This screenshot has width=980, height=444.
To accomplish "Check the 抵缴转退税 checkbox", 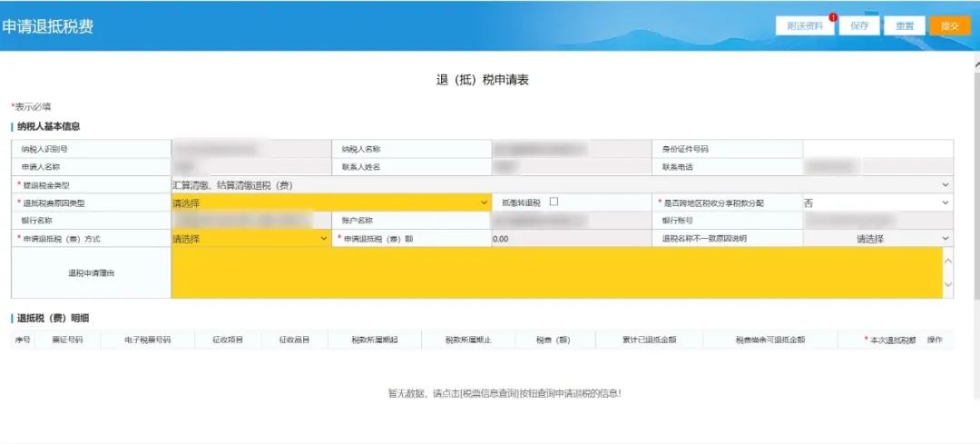I will tap(554, 202).
